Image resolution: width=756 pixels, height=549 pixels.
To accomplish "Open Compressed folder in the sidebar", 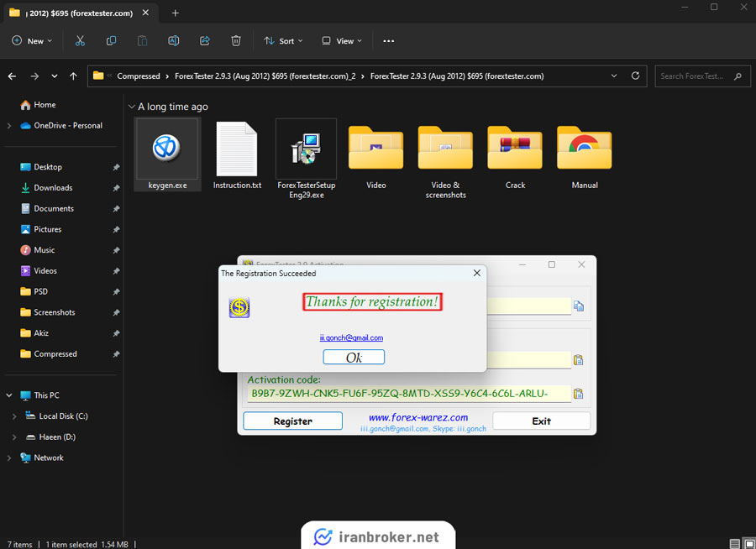I will 48,353.
